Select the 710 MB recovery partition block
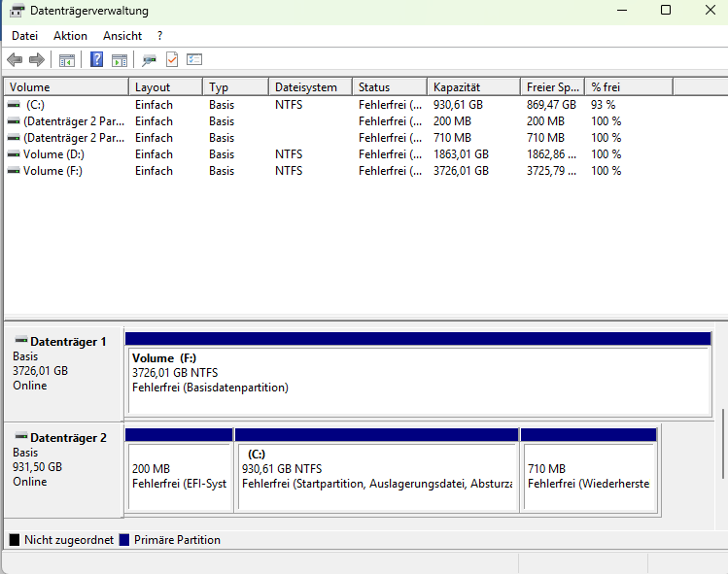 pos(589,470)
